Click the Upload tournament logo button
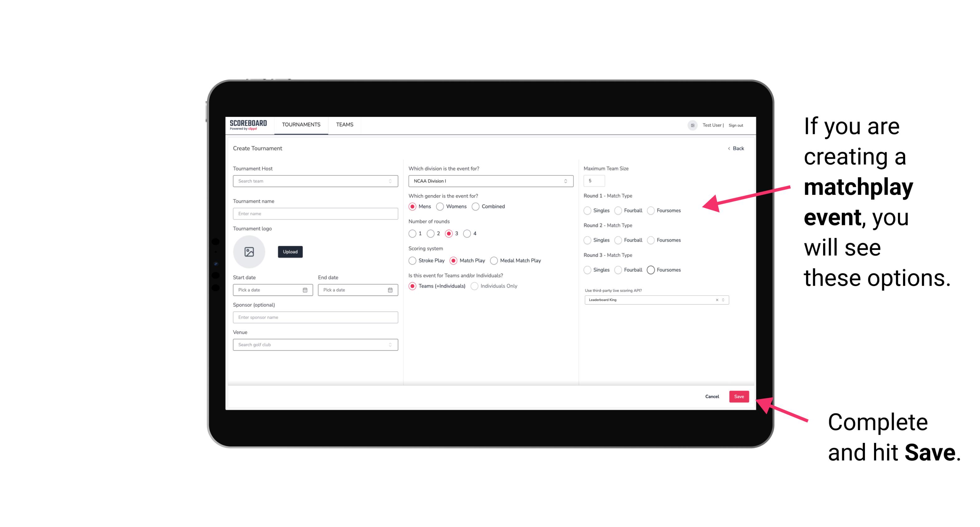 click(x=290, y=252)
